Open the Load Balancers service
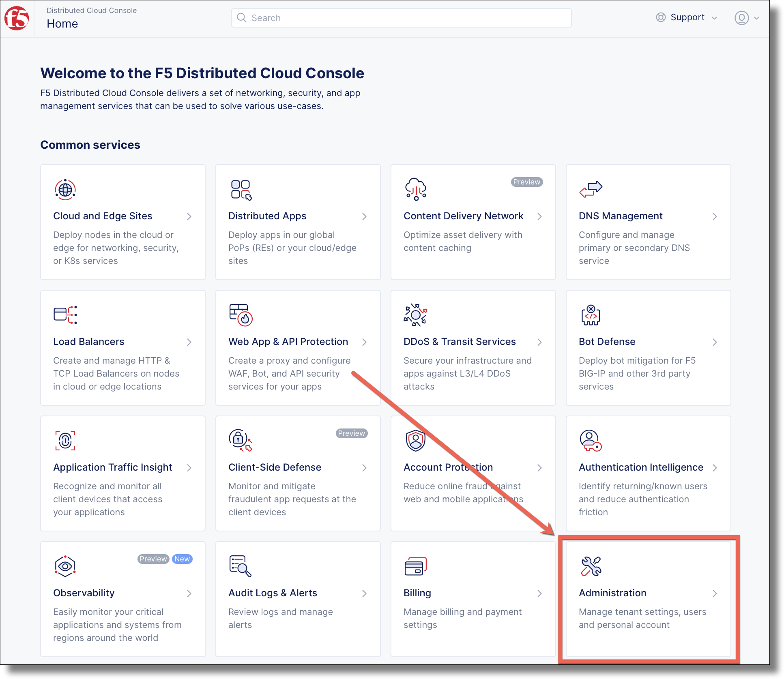 point(123,348)
